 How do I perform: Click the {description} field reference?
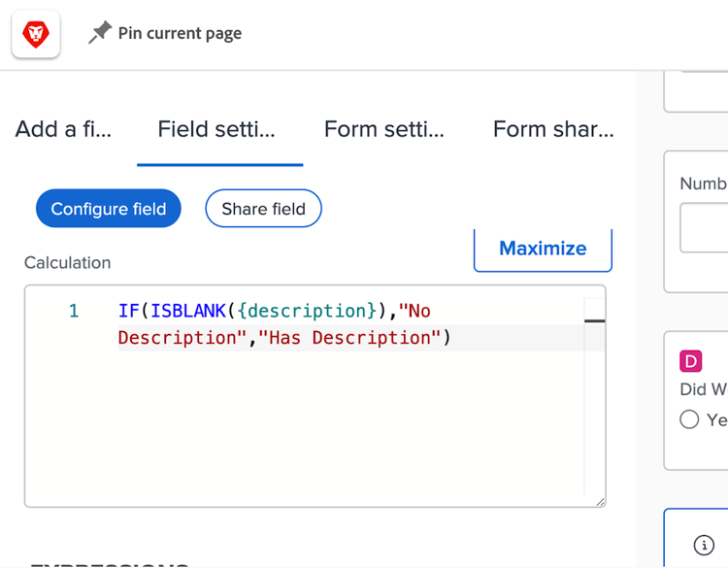307,311
